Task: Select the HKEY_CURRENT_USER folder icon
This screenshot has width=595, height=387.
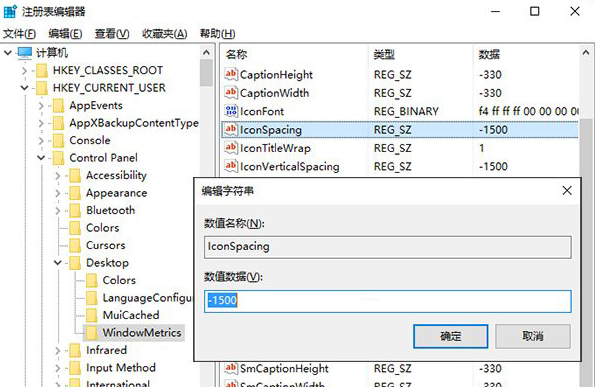Action: click(x=42, y=88)
